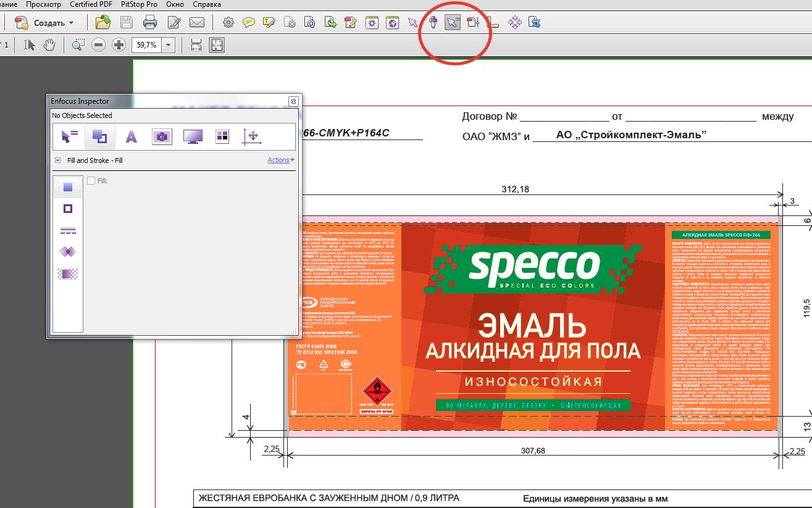Image resolution: width=812 pixels, height=508 pixels.
Task: Open the zoom percentage dropdown arrow
Action: point(169,44)
